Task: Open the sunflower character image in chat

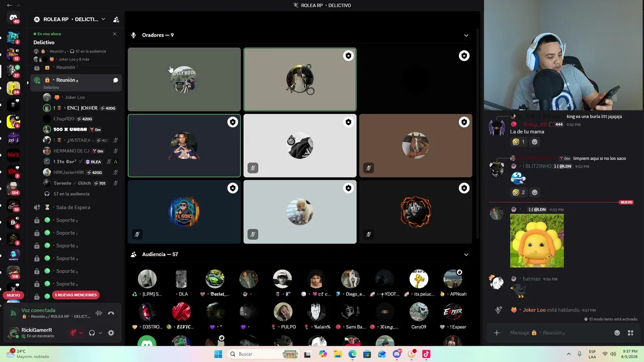Action: click(537, 241)
